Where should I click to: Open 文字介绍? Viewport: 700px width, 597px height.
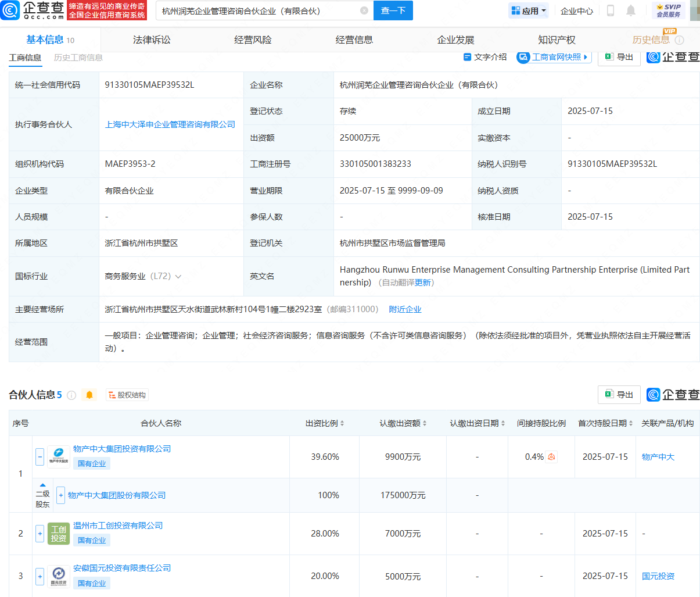485,57
